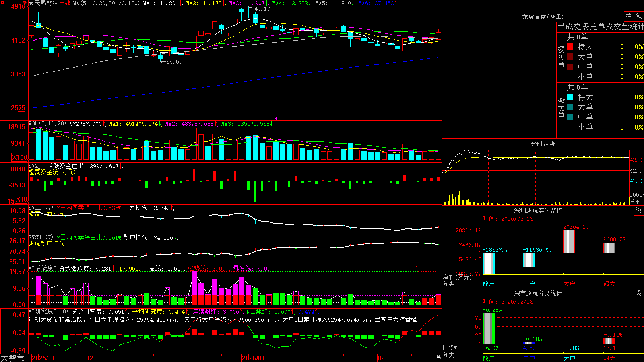The width and height of the screenshot is (644, 362).
Task: Jump to 2025/11 on the timeline
Action: 43,358
